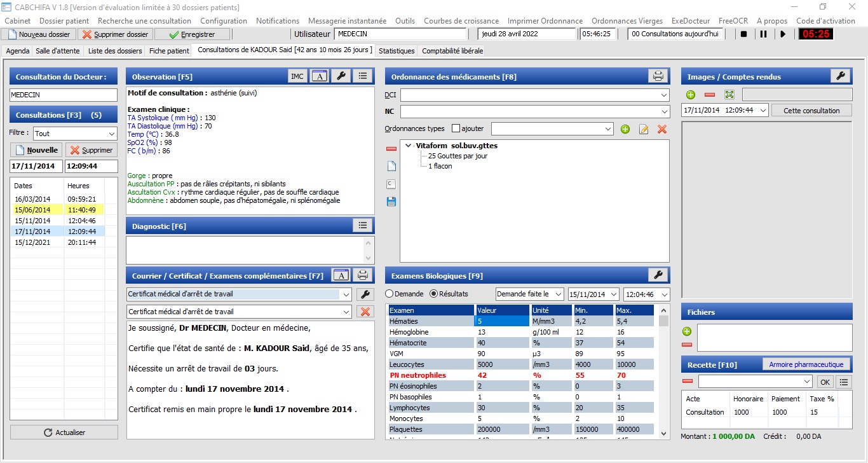868x463 pixels.
Task: Open the Courbes de croissance menu
Action: [461, 21]
